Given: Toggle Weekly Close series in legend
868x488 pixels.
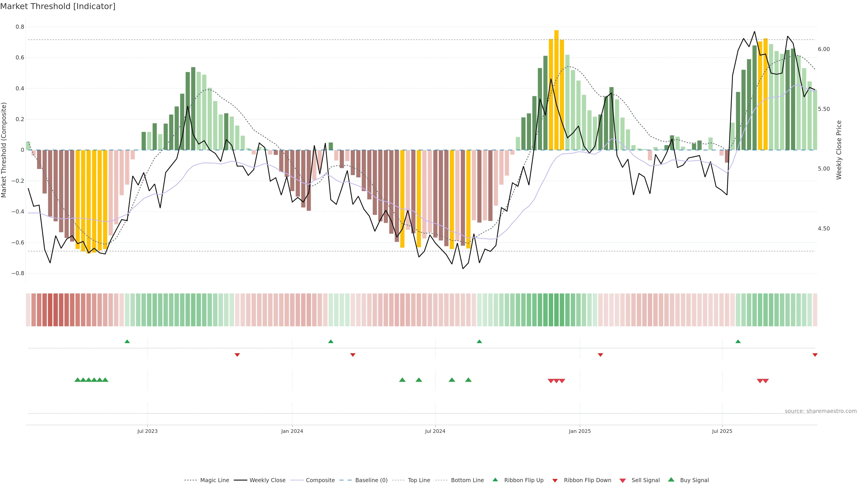Looking at the screenshot, I should [267, 480].
